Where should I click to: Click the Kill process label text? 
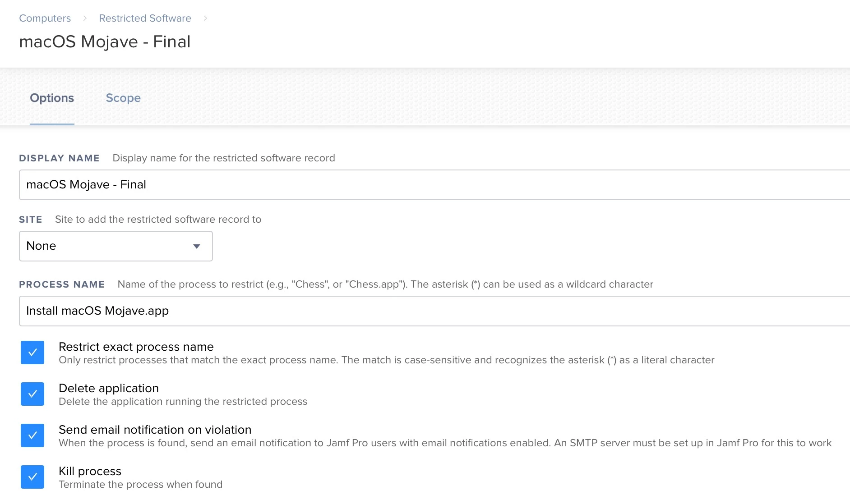point(90,471)
